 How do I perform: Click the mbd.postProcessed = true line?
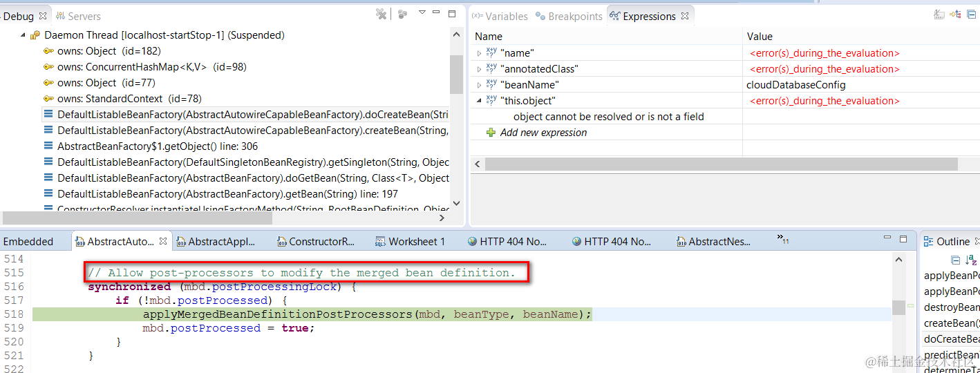tap(229, 328)
